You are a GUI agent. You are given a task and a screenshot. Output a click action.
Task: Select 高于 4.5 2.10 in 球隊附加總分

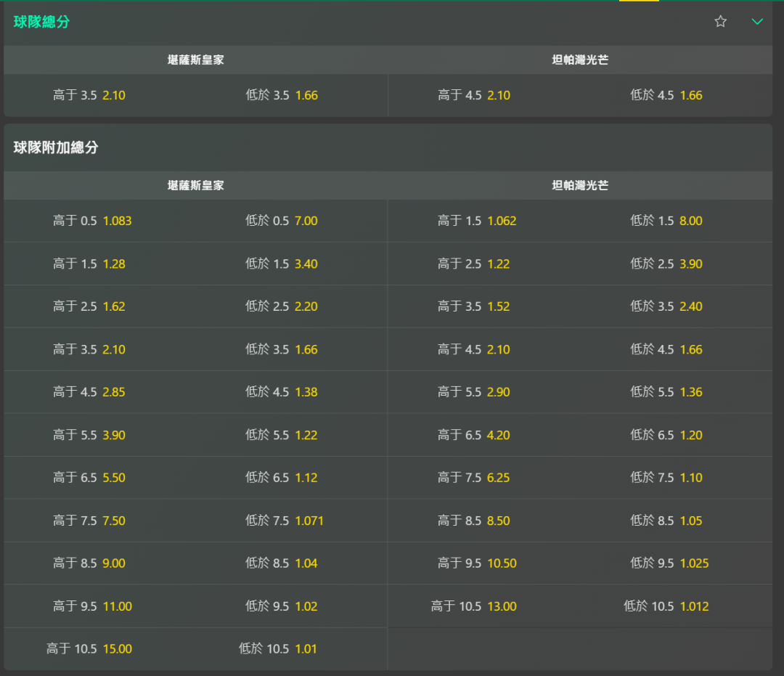[x=474, y=349]
